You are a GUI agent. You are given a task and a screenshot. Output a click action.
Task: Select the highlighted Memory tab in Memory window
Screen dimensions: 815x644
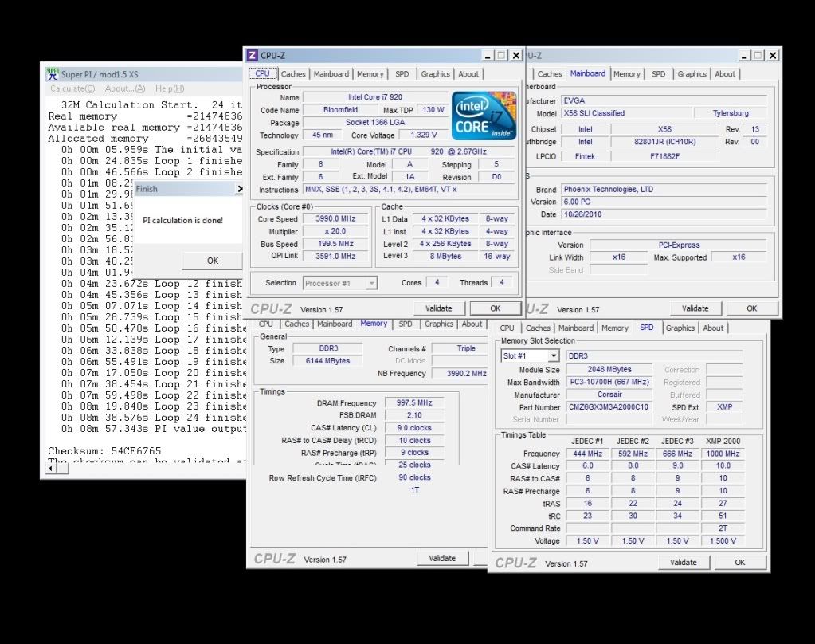tap(374, 323)
